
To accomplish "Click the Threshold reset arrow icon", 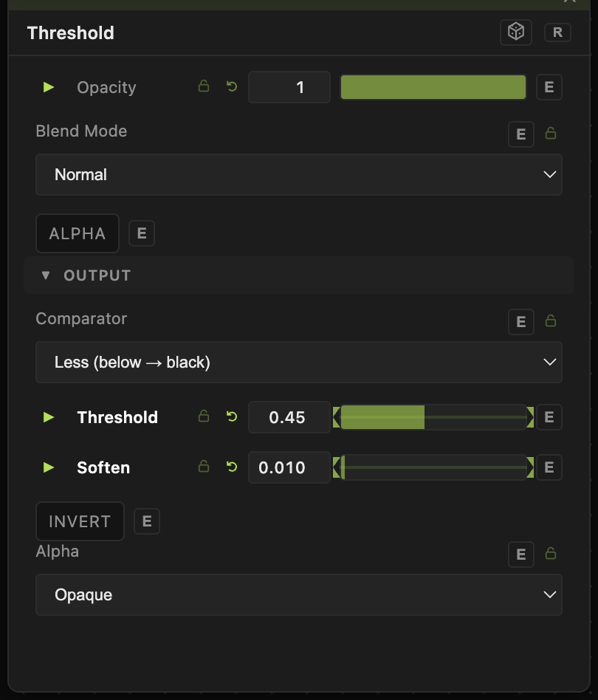I will (232, 416).
